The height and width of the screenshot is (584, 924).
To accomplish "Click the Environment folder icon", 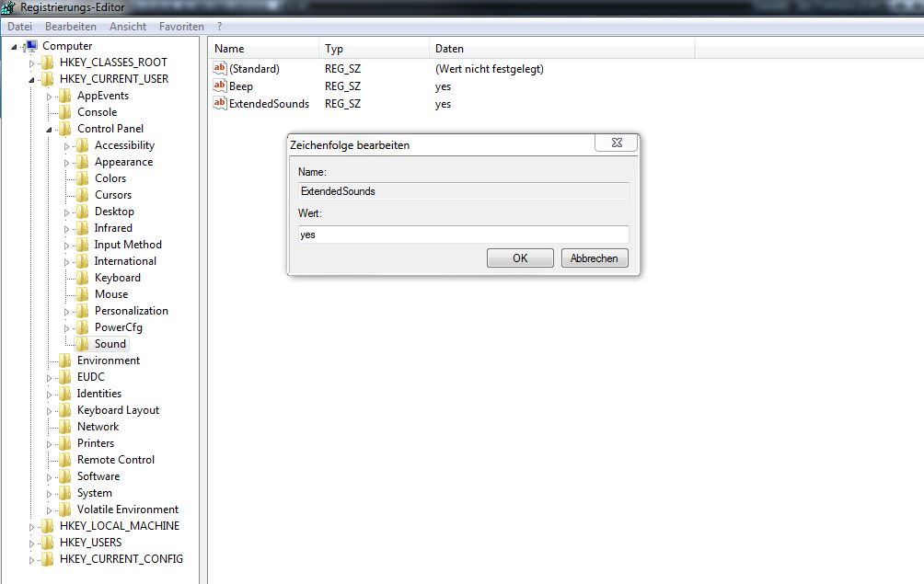I will pyautogui.click(x=65, y=361).
